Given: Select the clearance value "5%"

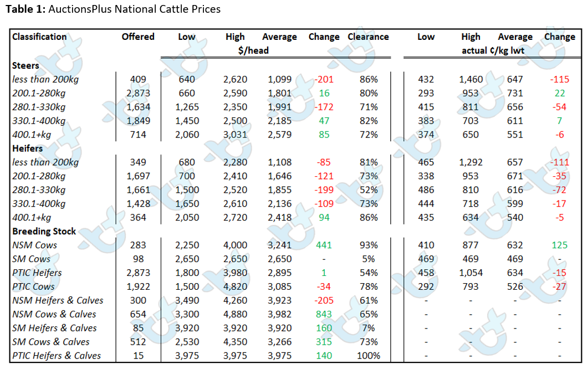Looking at the screenshot, I should click(x=369, y=259).
